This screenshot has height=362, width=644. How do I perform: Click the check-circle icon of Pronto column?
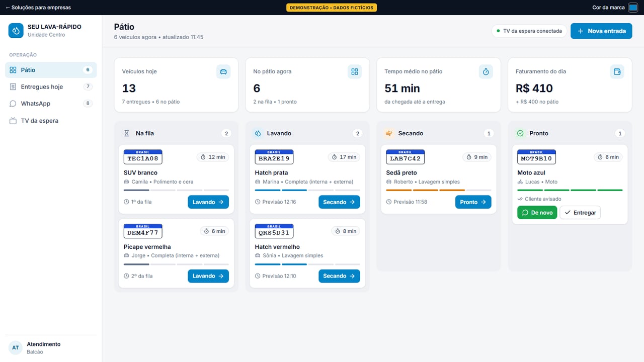pyautogui.click(x=520, y=133)
